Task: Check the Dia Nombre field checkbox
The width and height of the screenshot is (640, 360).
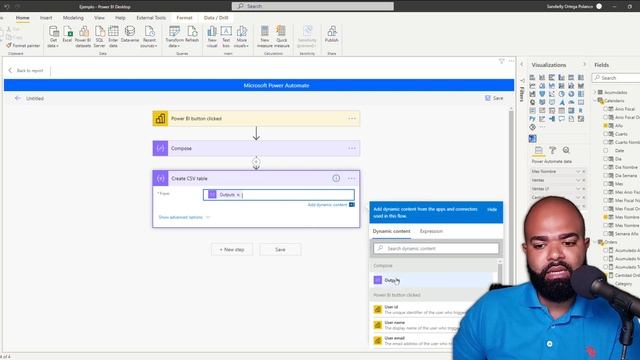Action: pyautogui.click(x=606, y=167)
